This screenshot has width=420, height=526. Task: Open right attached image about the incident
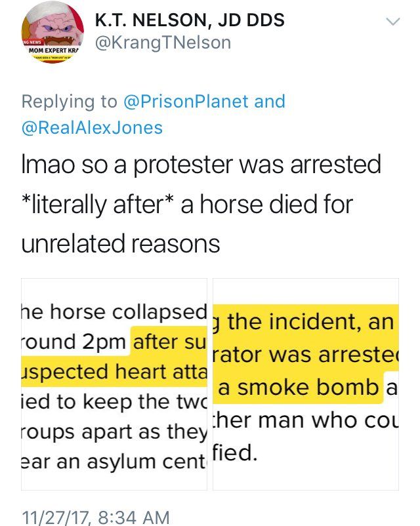(x=304, y=384)
